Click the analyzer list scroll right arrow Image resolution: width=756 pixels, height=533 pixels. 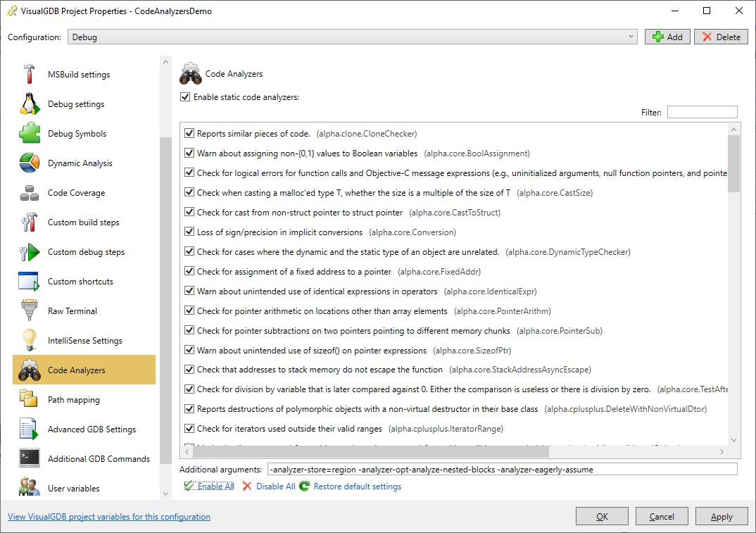click(722, 451)
